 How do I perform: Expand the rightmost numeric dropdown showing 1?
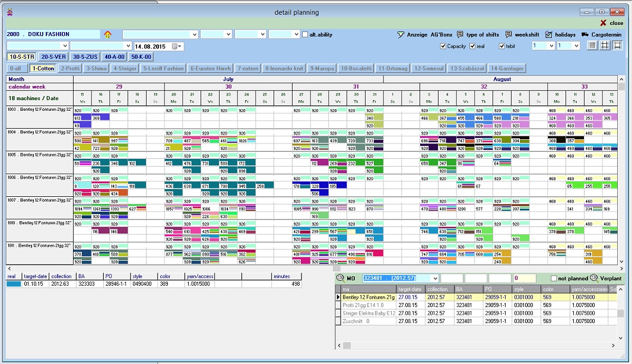[x=576, y=46]
